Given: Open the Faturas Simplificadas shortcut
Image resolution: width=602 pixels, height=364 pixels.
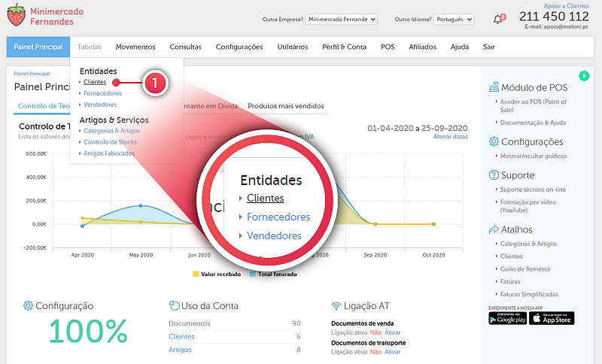Looking at the screenshot, I should tap(529, 294).
